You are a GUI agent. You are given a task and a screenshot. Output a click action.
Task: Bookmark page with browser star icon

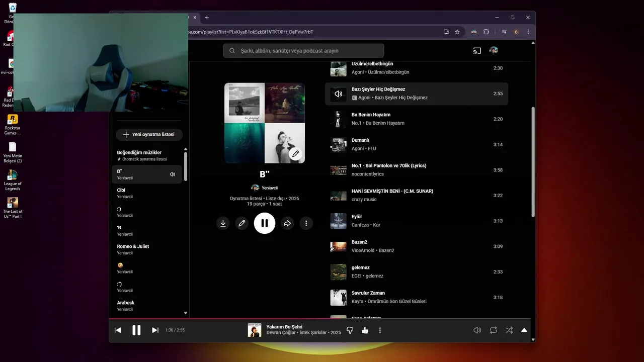click(x=457, y=32)
